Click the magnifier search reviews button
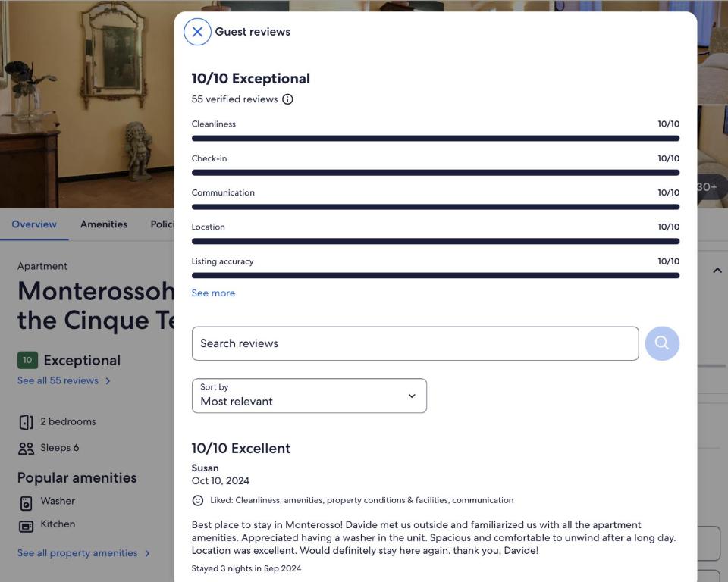Viewport: 728px width, 582px height. coord(662,343)
